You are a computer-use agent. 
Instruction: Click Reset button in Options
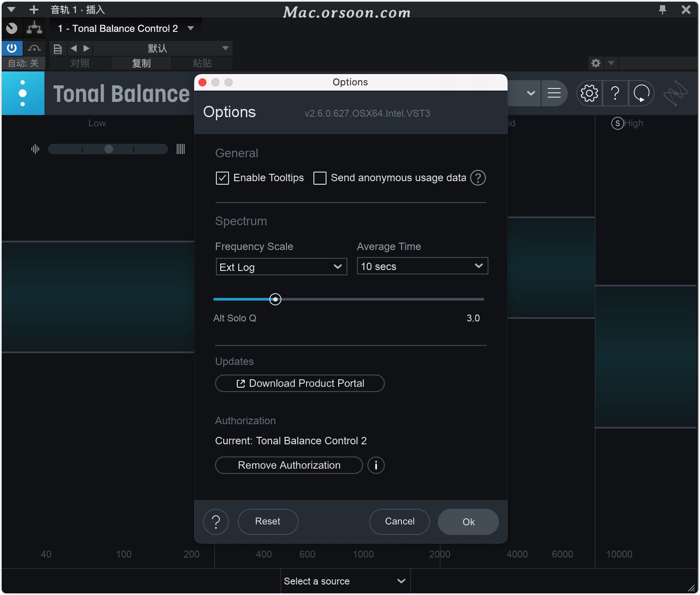tap(268, 522)
